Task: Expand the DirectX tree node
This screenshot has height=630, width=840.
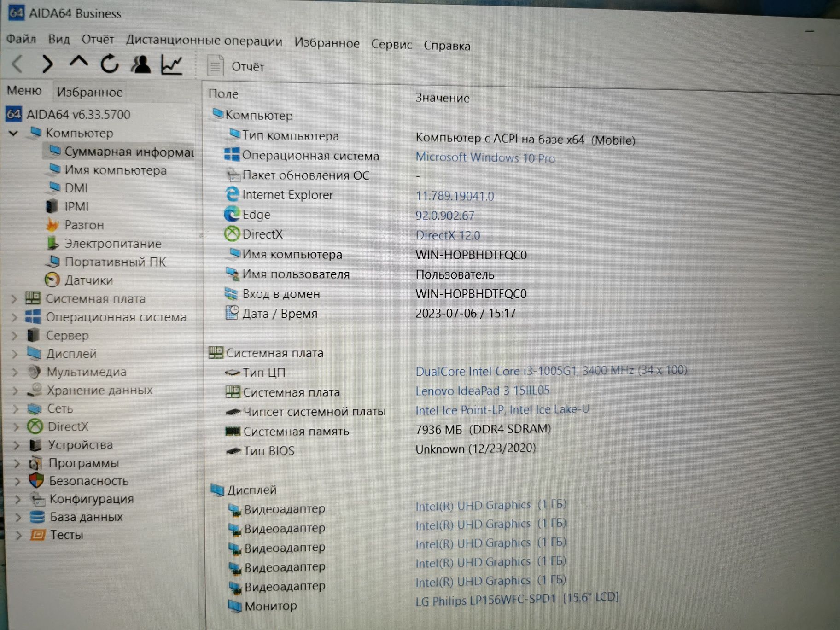Action: (x=16, y=427)
